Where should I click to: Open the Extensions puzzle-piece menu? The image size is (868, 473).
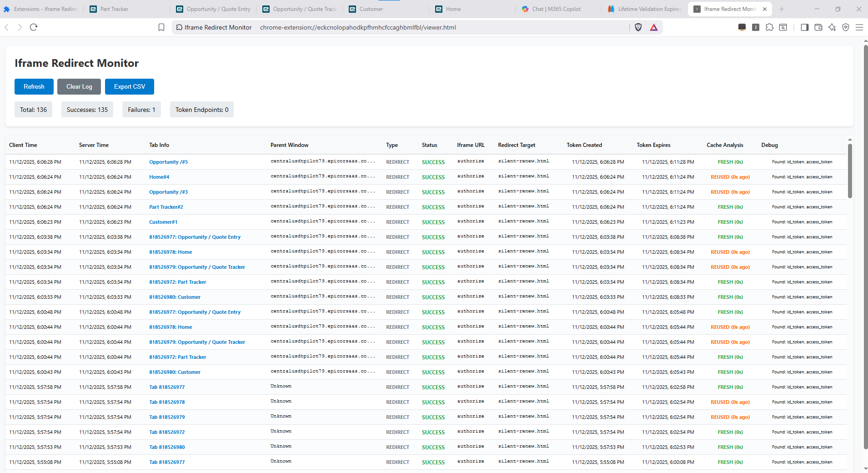[769, 27]
